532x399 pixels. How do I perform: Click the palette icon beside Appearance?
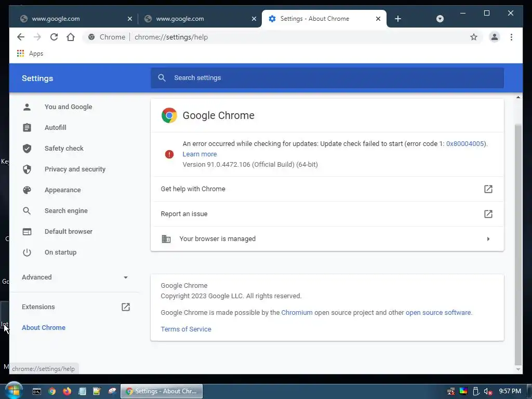27,190
